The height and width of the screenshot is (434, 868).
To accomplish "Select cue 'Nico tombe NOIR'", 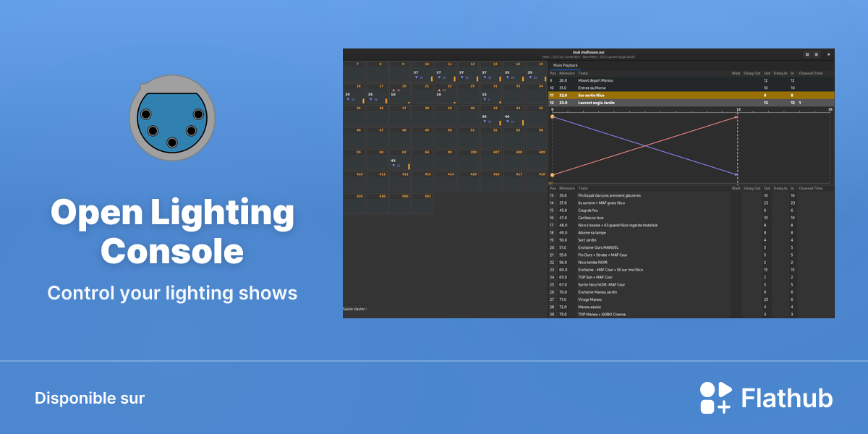I will (691, 263).
